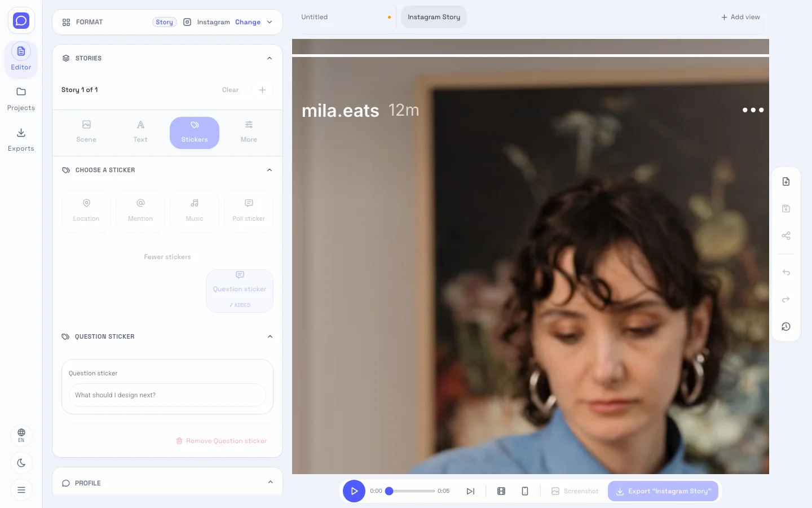
Task: Click the Untitled project name
Action: click(x=315, y=17)
